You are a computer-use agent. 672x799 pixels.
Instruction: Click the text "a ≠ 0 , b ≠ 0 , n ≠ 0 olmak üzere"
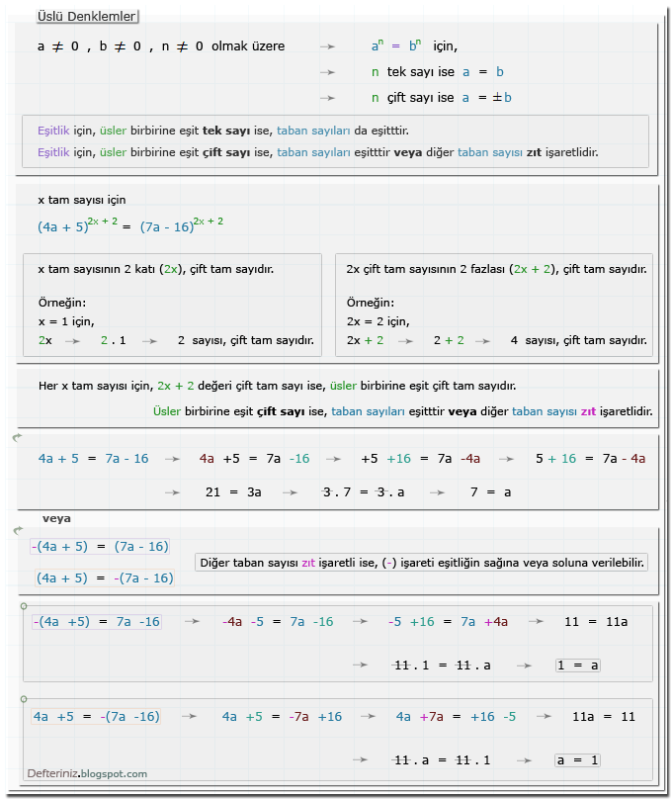(161, 46)
